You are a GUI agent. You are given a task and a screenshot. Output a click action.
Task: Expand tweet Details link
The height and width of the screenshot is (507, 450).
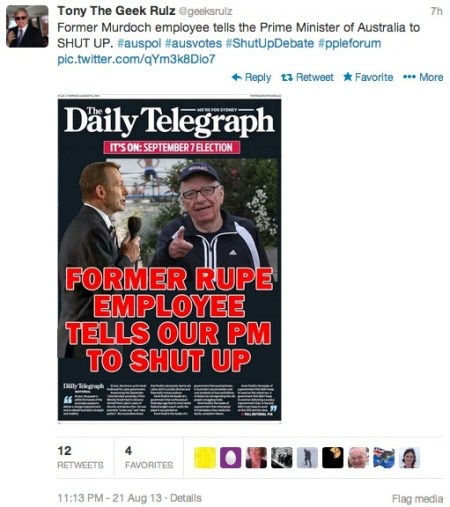pos(186,498)
